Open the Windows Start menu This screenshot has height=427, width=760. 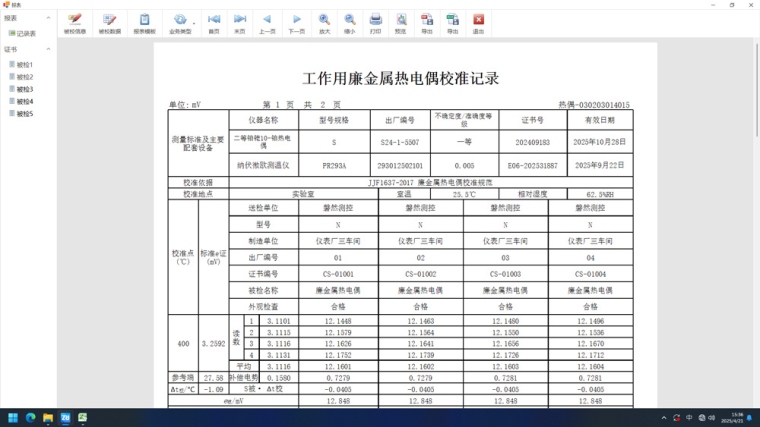click(x=14, y=417)
